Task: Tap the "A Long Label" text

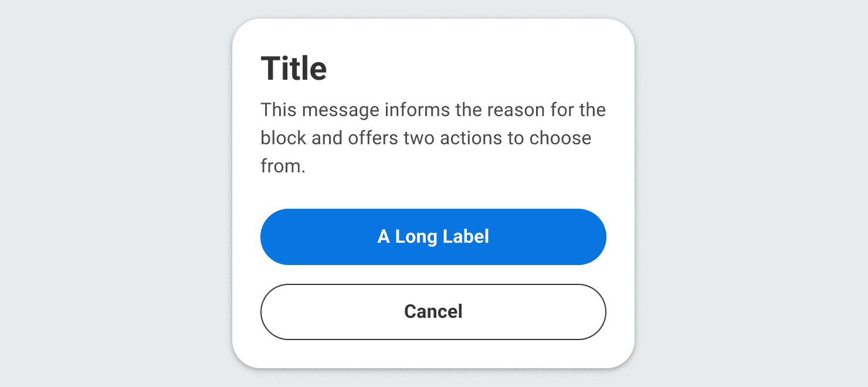Action: tap(433, 237)
